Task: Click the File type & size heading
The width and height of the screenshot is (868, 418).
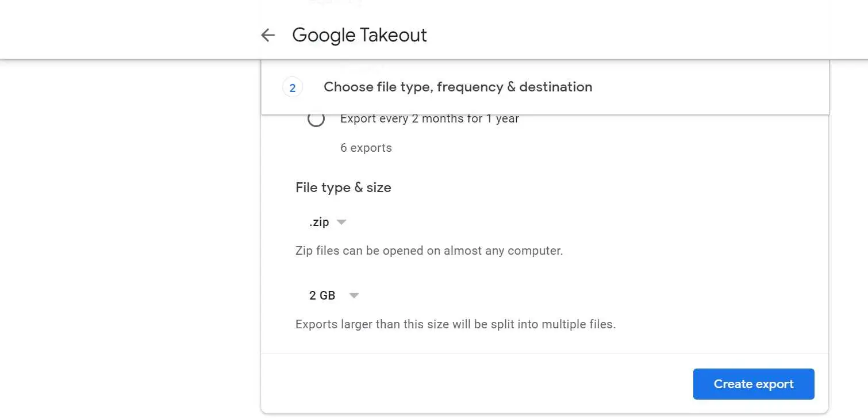Action: click(343, 188)
